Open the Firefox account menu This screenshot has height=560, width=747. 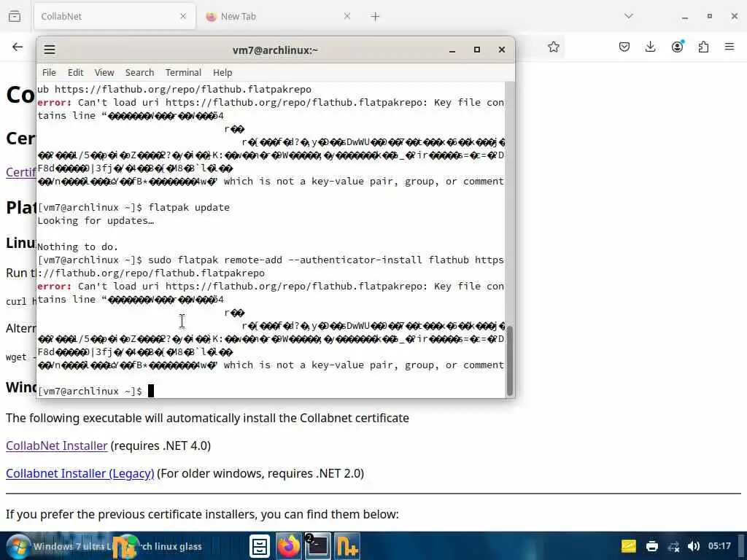677,47
